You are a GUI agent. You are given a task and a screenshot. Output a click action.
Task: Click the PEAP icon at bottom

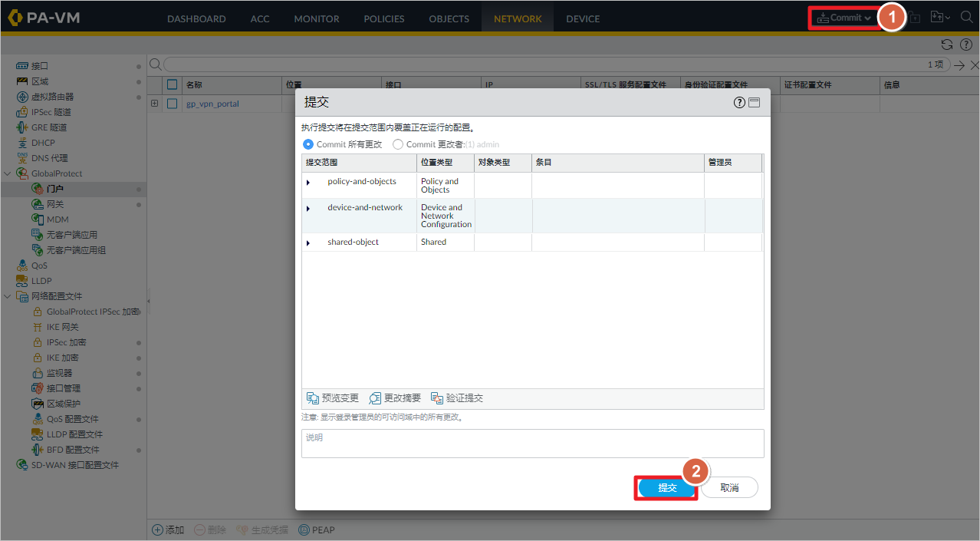coord(304,529)
